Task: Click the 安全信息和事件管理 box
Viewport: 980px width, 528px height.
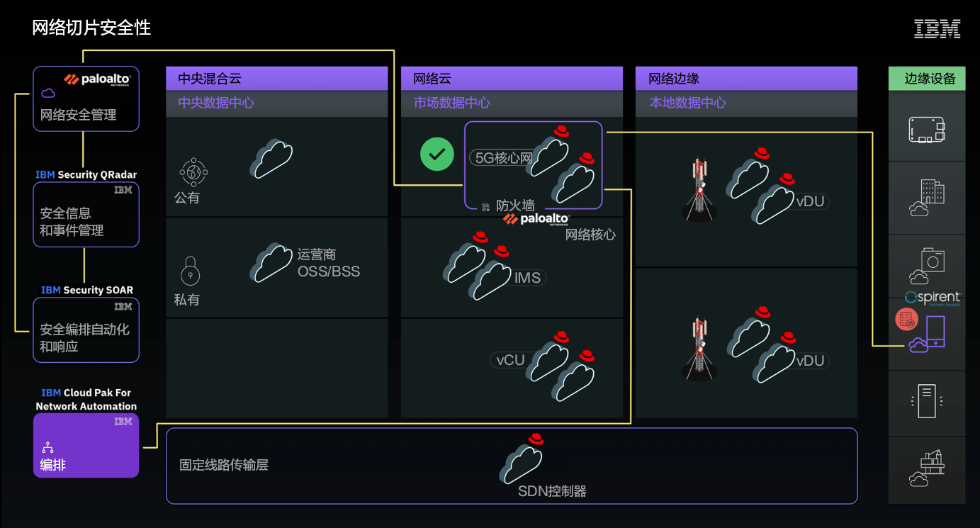Action: click(x=86, y=215)
